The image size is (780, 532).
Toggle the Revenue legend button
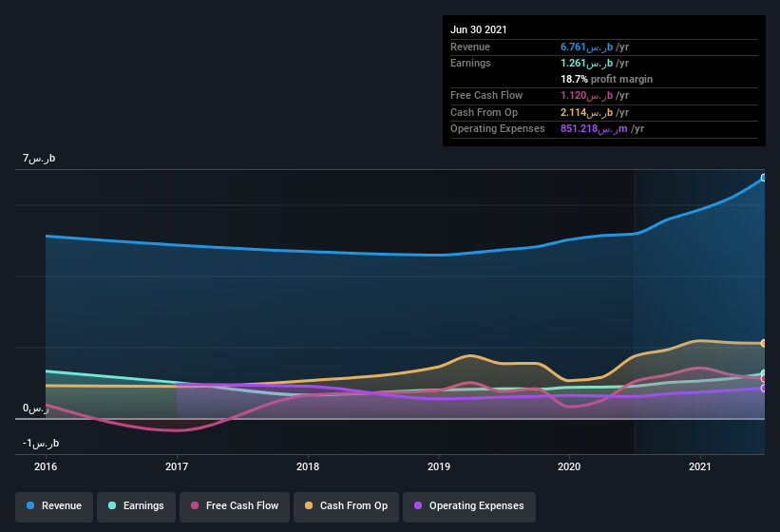point(54,506)
